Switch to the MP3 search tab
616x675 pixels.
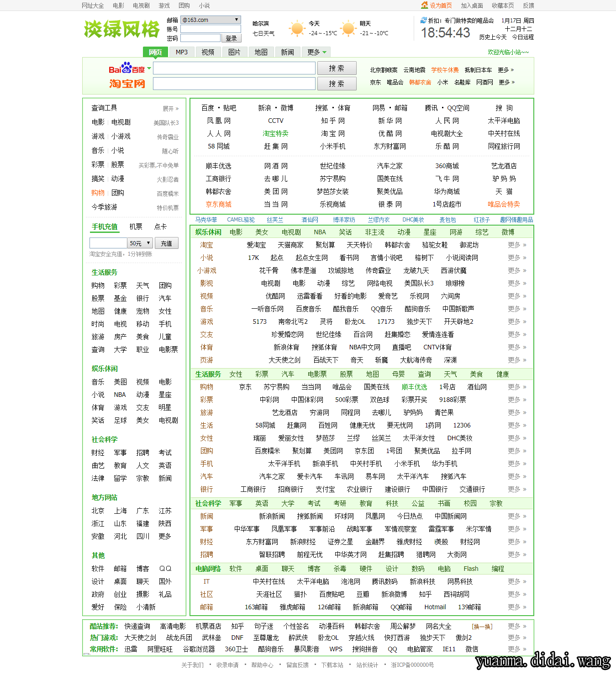pos(182,52)
